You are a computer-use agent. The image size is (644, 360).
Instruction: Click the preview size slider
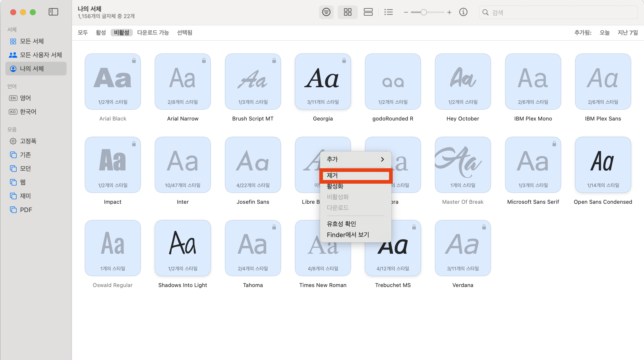427,12
